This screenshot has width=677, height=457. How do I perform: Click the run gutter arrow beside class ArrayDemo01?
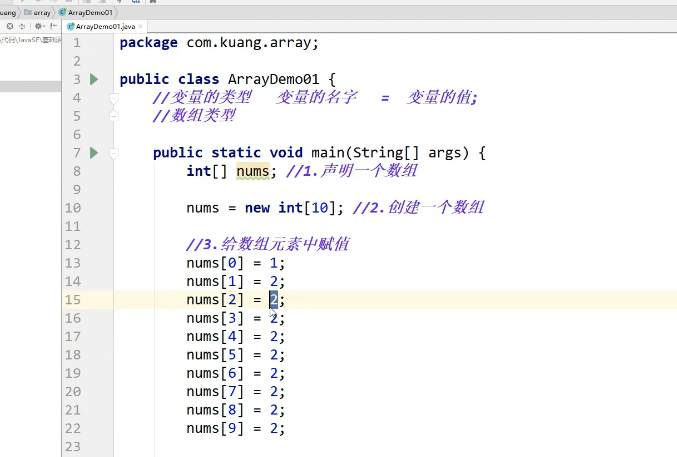pyautogui.click(x=94, y=79)
